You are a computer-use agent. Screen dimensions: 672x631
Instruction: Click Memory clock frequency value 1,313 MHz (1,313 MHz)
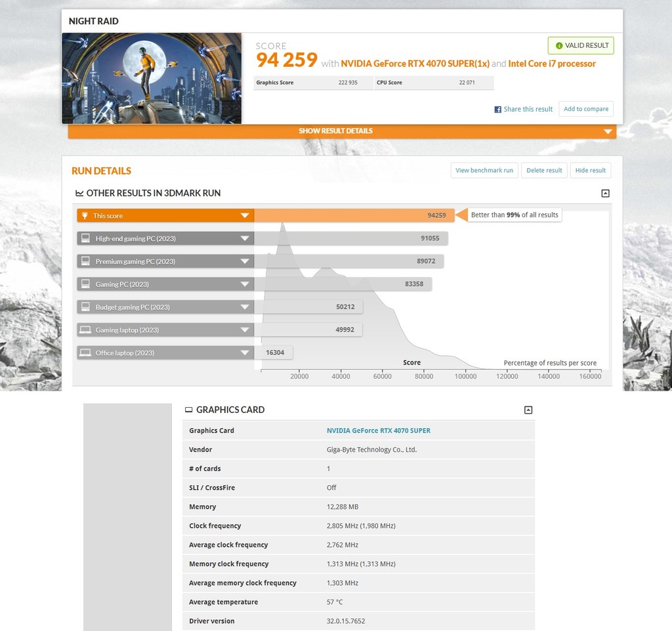pyautogui.click(x=361, y=564)
